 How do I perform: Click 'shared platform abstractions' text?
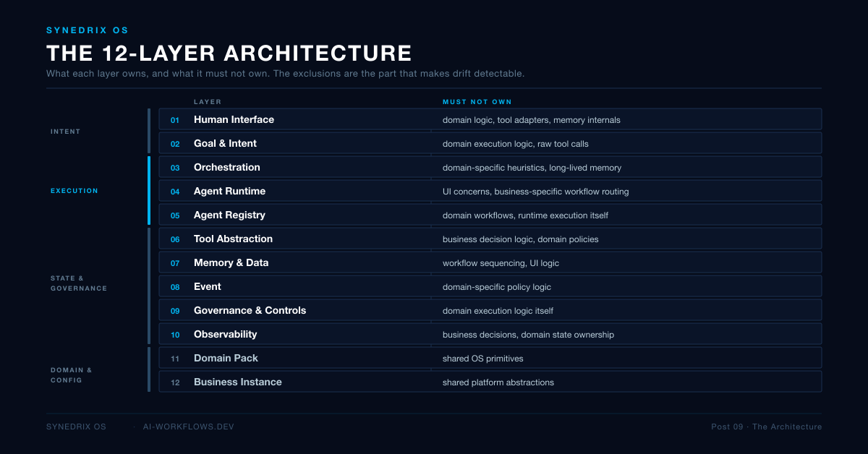coord(498,382)
